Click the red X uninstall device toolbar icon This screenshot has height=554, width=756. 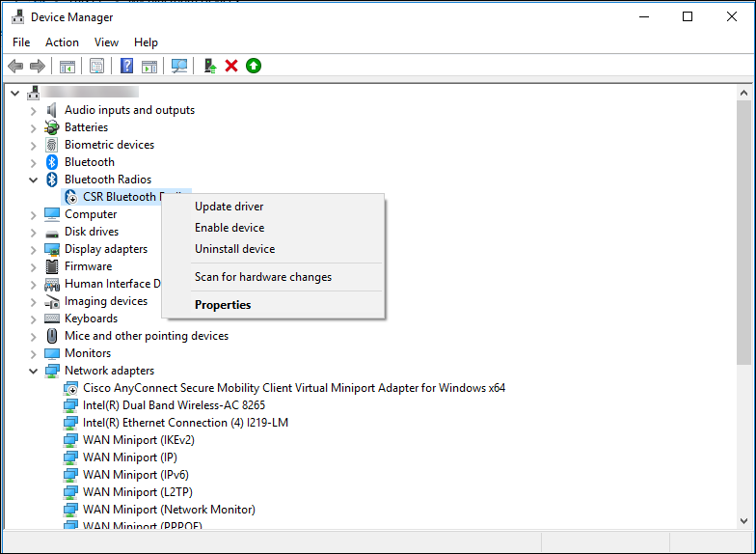tap(231, 66)
